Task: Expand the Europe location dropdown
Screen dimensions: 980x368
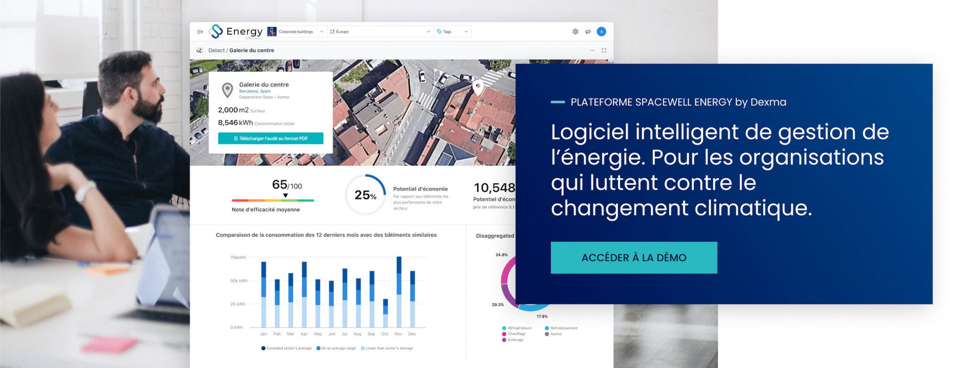Action: coord(380,32)
